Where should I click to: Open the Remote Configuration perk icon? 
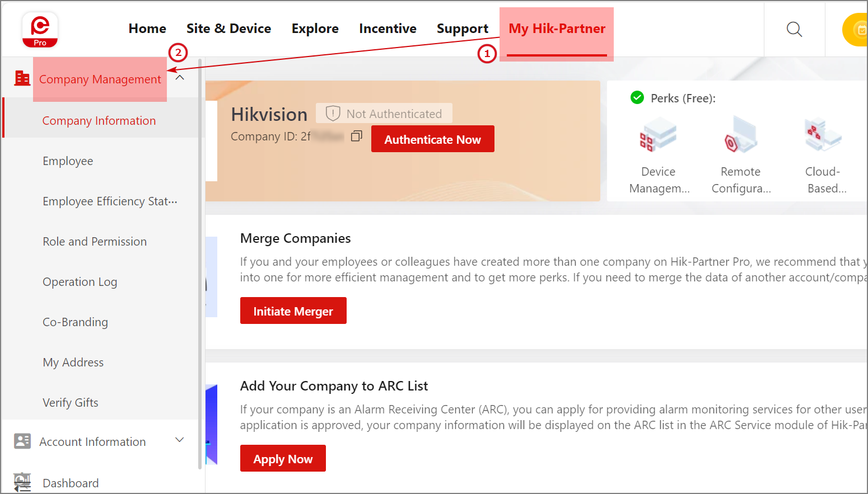point(741,135)
